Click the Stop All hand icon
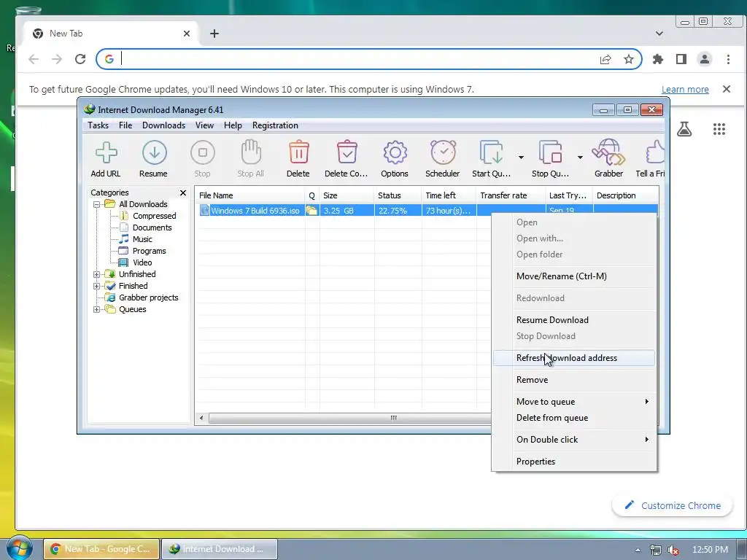 (251, 152)
